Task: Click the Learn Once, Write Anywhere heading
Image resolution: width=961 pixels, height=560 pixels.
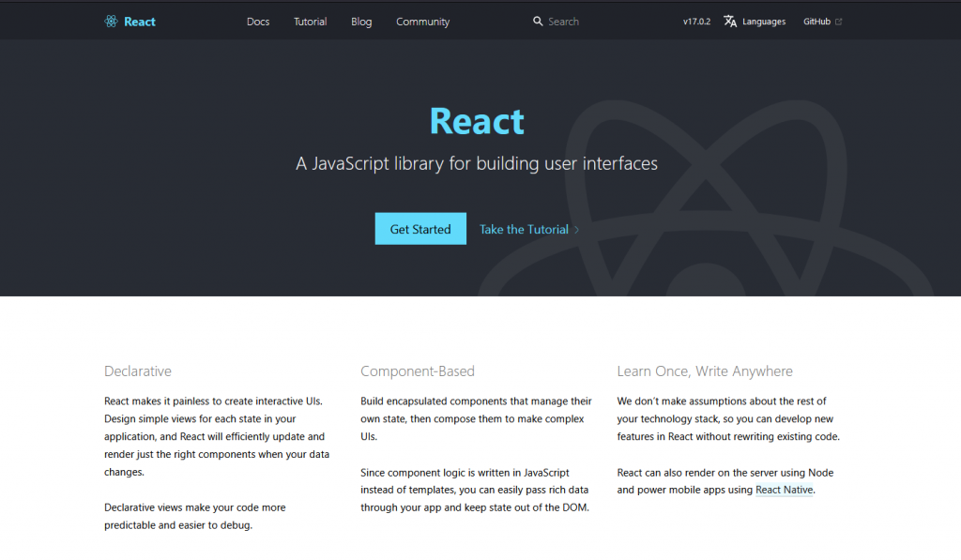Action: pos(705,371)
